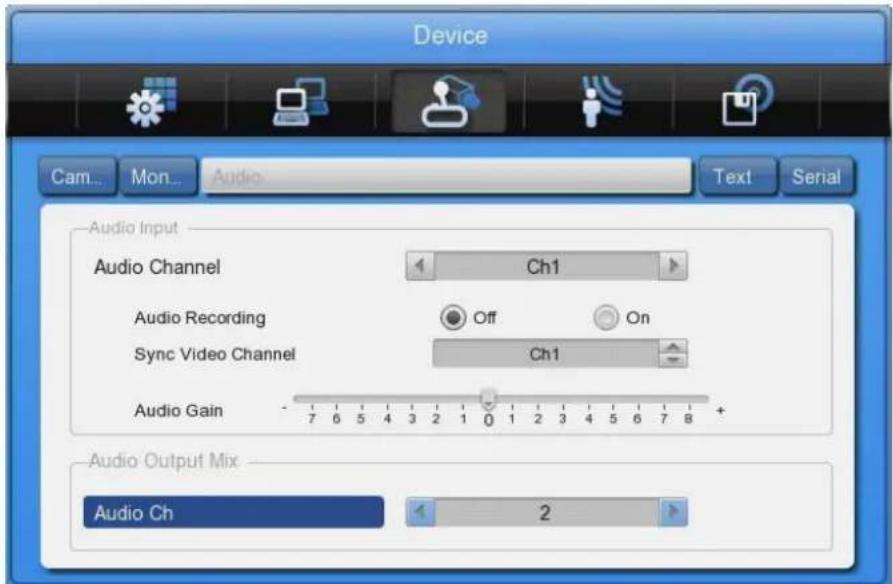The image size is (893, 584).
Task: Switch to the Text tab
Action: click(737, 177)
